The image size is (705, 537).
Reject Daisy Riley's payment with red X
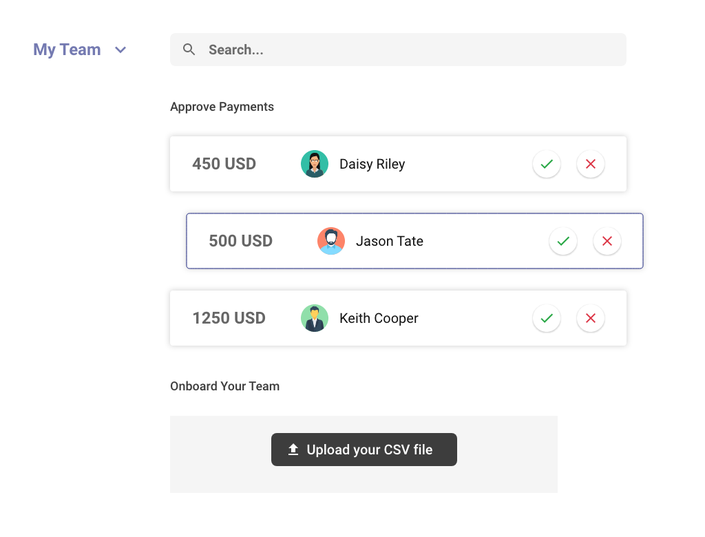[590, 164]
